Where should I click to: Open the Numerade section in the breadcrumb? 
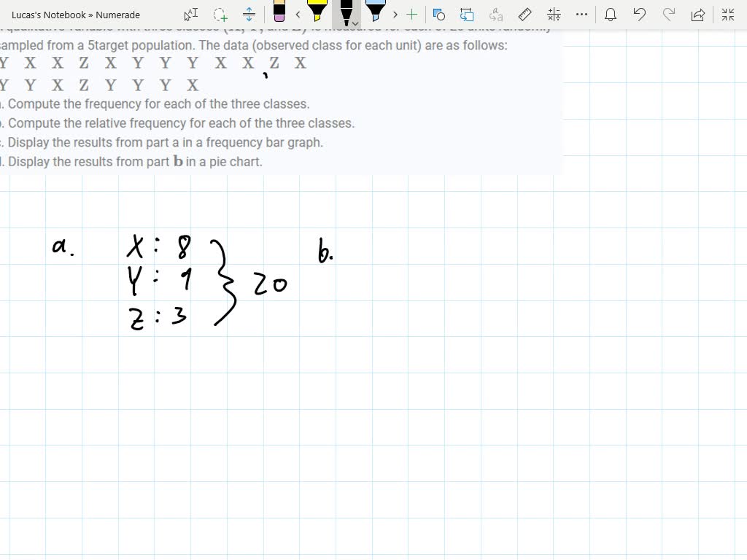[x=117, y=15]
